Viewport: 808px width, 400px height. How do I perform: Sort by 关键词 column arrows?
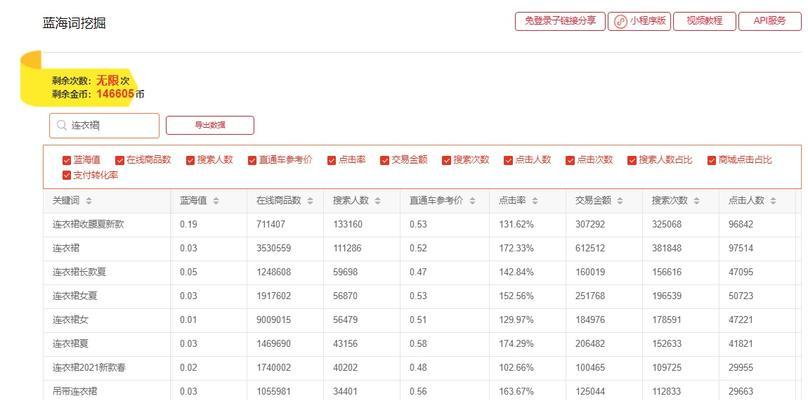pos(89,201)
